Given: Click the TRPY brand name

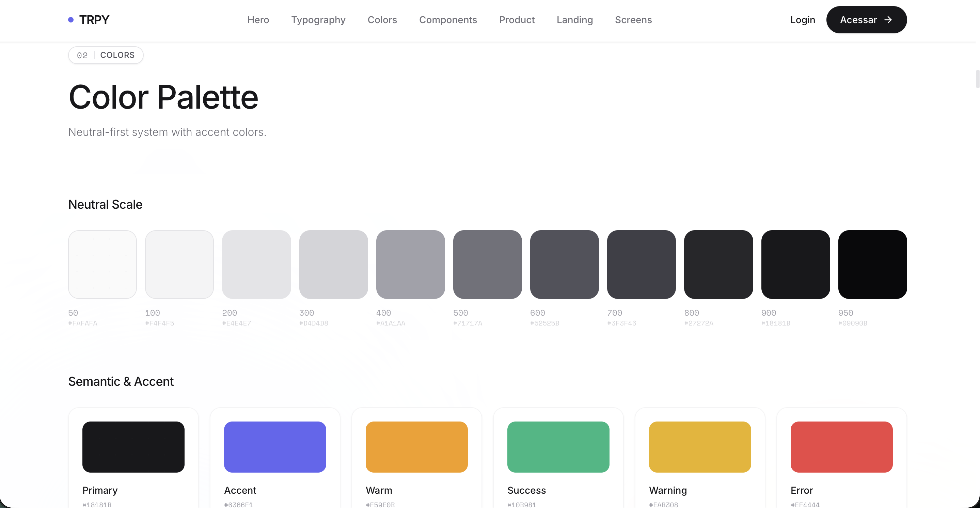Looking at the screenshot, I should (94, 20).
